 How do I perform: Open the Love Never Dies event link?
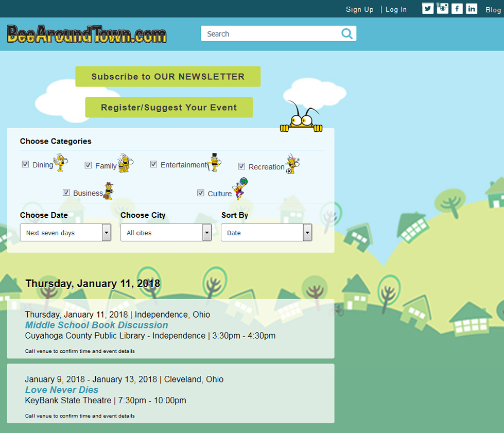click(x=61, y=390)
